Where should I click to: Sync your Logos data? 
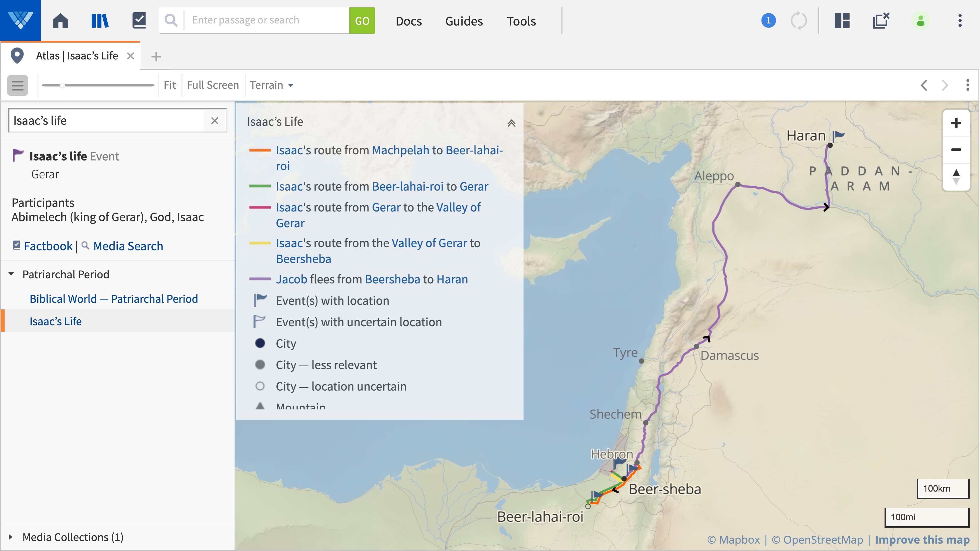tap(799, 20)
